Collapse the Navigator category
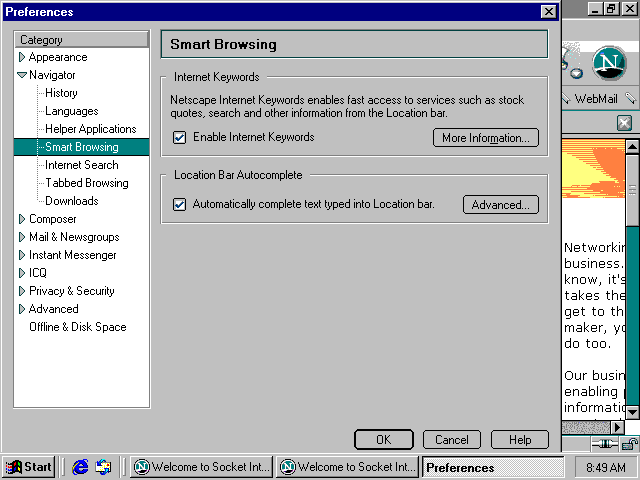The width and height of the screenshot is (640, 480). [22, 75]
